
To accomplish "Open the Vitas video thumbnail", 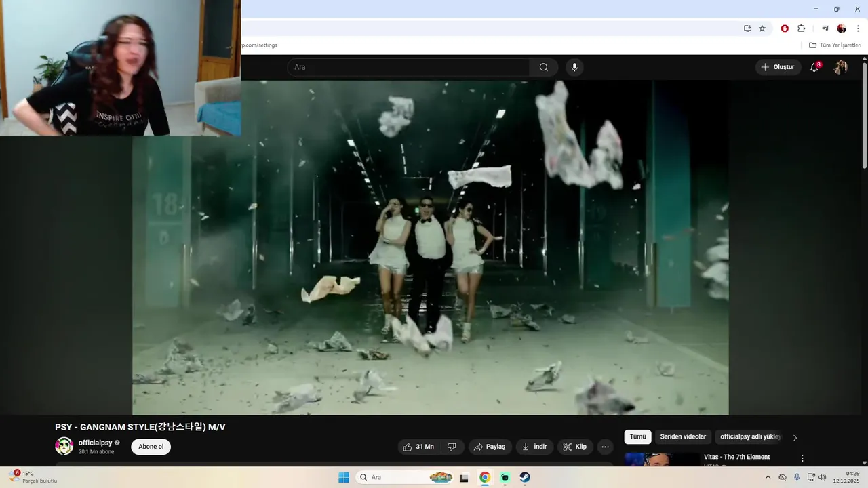I will point(662,460).
